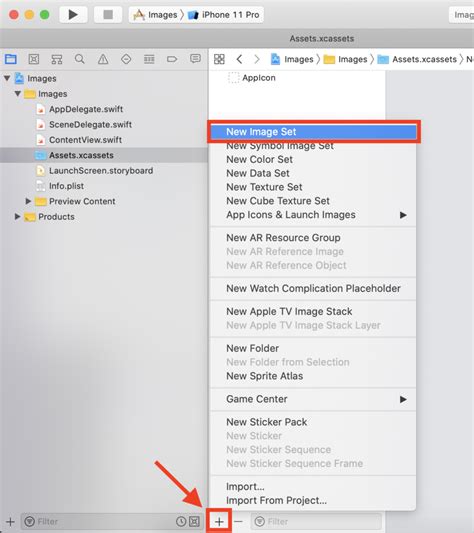Choose iPhone 11 Pro run destination
Screen dimensions: 474x533
[224, 15]
